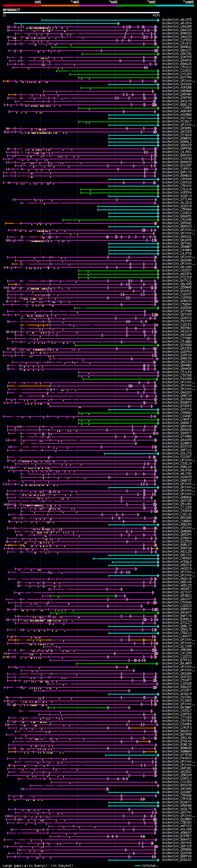Select hit label UniRef100_Q7TLR4
This screenshot has height=868, width=197.
[x=177, y=200]
